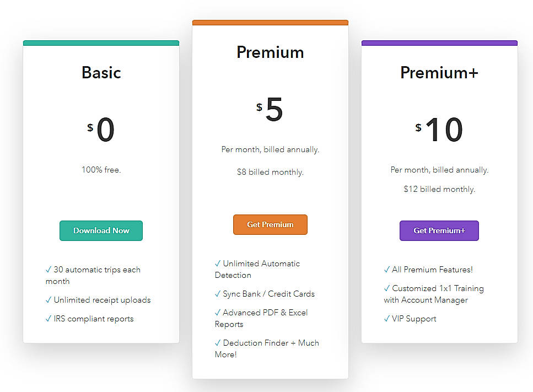Click the checkmark beside Advanced PDF & Excel Reports

[218, 313]
